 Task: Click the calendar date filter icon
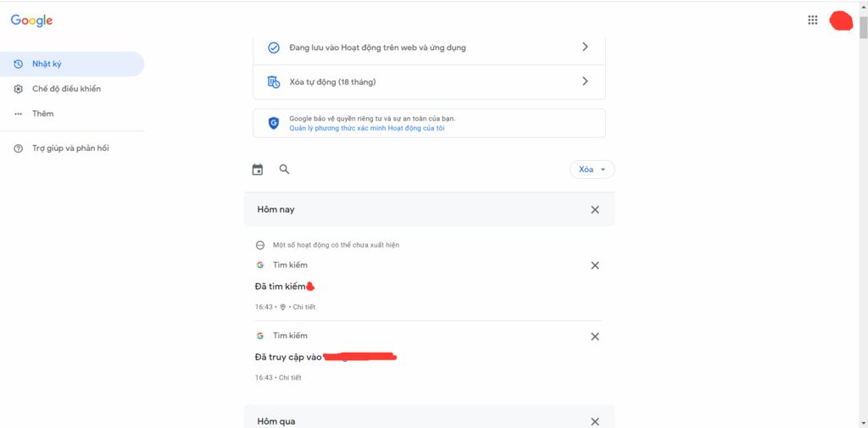point(258,170)
